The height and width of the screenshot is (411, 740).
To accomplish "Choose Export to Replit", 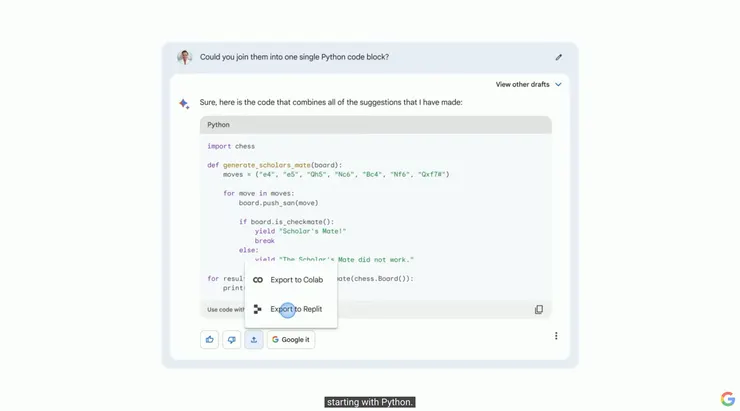I will 291,309.
